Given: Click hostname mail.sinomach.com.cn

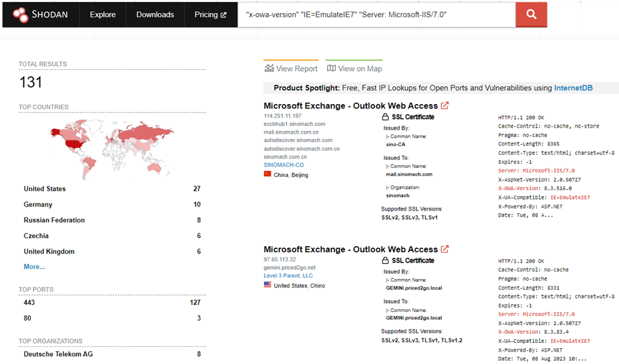Looking at the screenshot, I should (x=291, y=132).
